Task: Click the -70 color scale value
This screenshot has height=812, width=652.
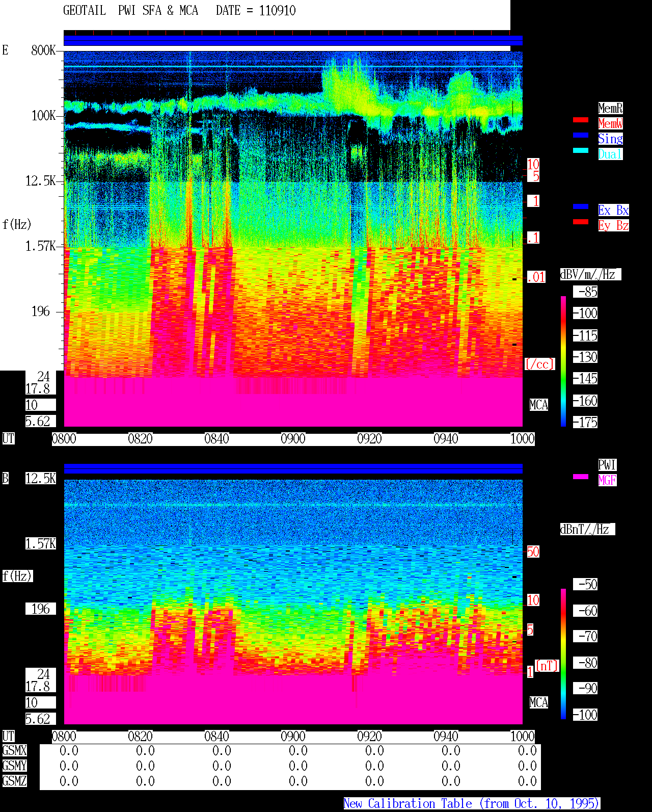Action: point(585,637)
